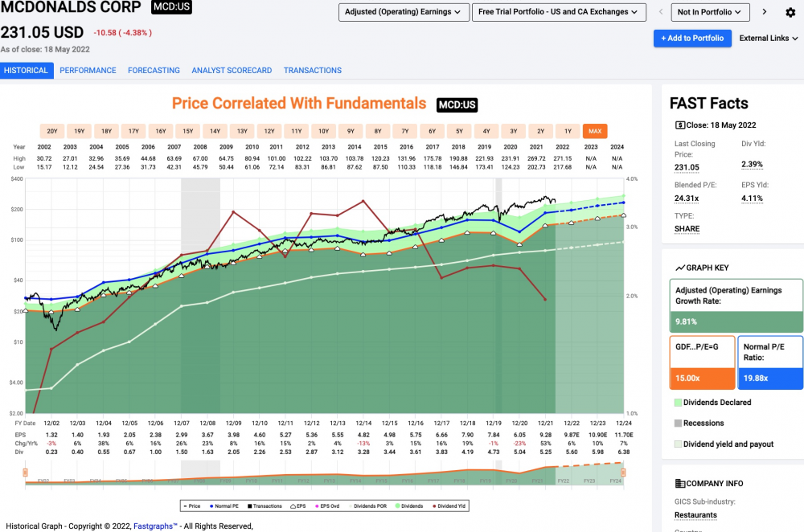Open Not In Portfolio dropdown
This screenshot has height=532, width=804.
coord(710,12)
